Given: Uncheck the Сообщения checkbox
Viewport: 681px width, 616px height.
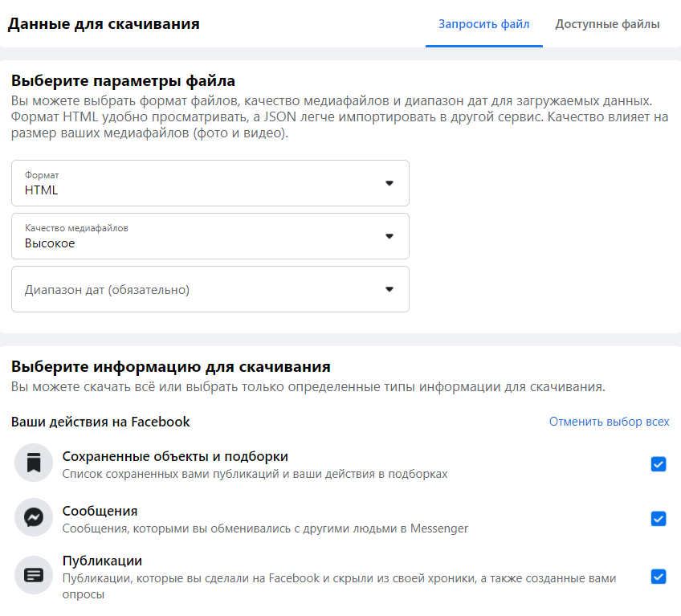Looking at the screenshot, I should 659,519.
